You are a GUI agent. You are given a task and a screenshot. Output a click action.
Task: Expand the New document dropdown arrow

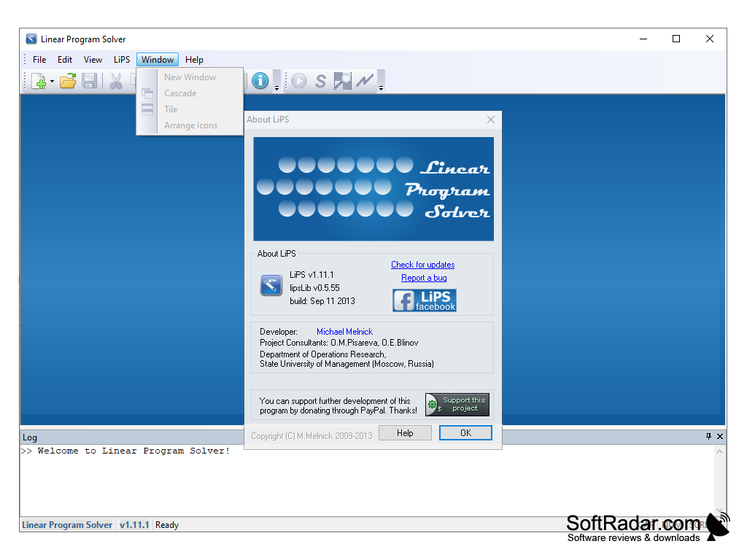pyautogui.click(x=52, y=81)
